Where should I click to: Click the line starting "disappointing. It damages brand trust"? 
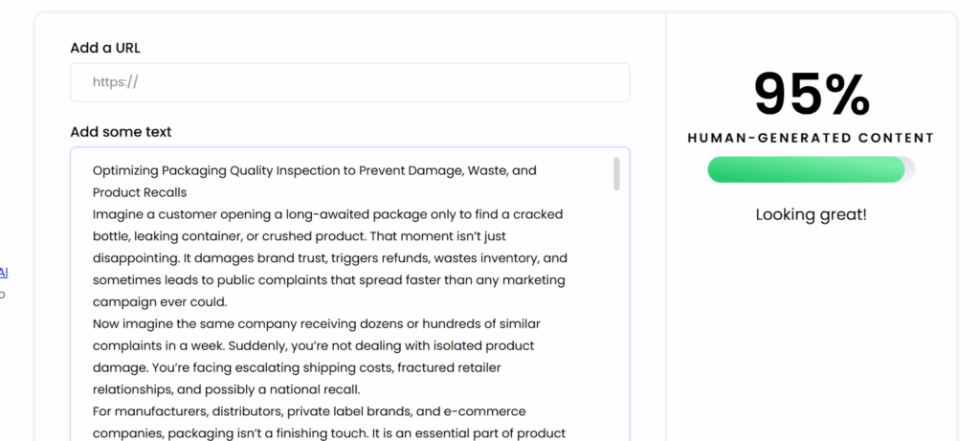point(329,258)
